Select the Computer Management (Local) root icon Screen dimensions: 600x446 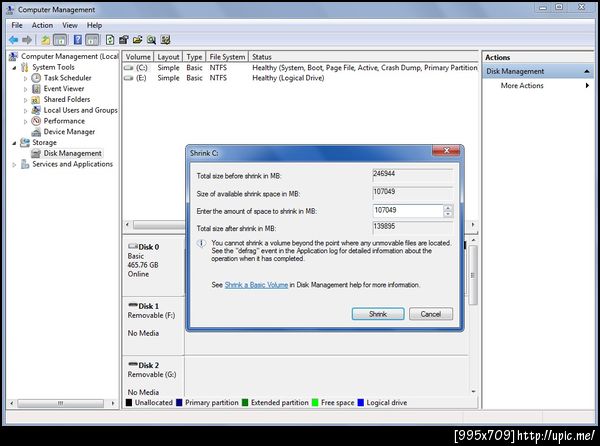(x=13, y=57)
